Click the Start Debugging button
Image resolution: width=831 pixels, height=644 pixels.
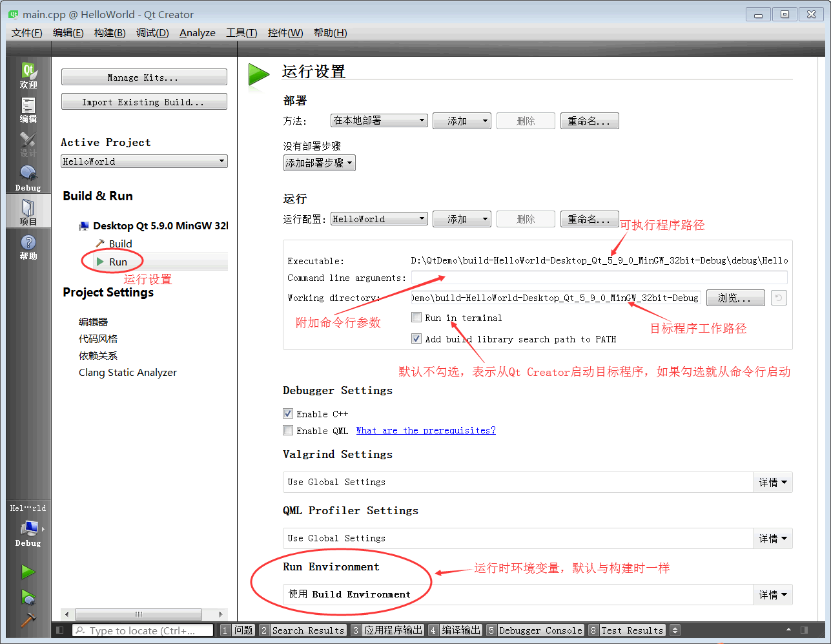click(x=28, y=596)
